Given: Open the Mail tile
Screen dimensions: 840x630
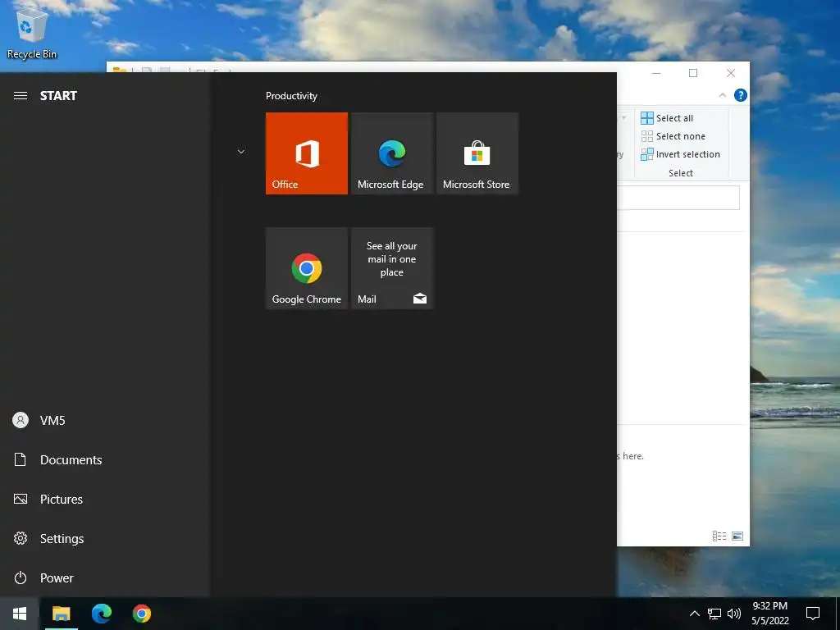Looking at the screenshot, I should click(x=392, y=268).
